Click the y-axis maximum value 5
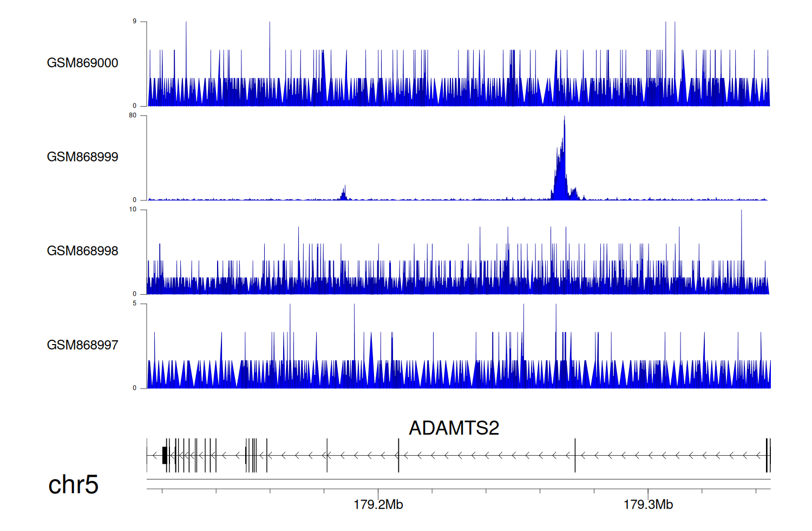This screenshot has width=812, height=531. coord(134,303)
